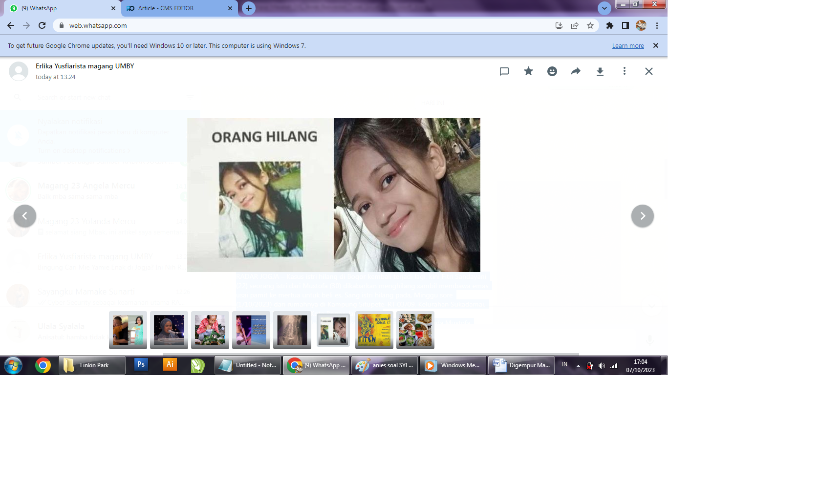This screenshot has height=504, width=820.
Task: Switch to Windows Media Player window
Action: click(x=453, y=365)
